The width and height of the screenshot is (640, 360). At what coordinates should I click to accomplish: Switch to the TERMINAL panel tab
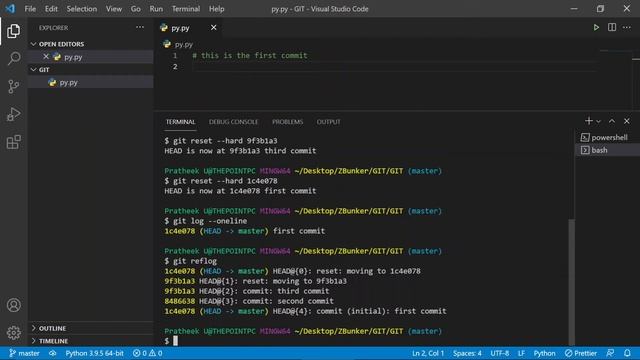180,122
